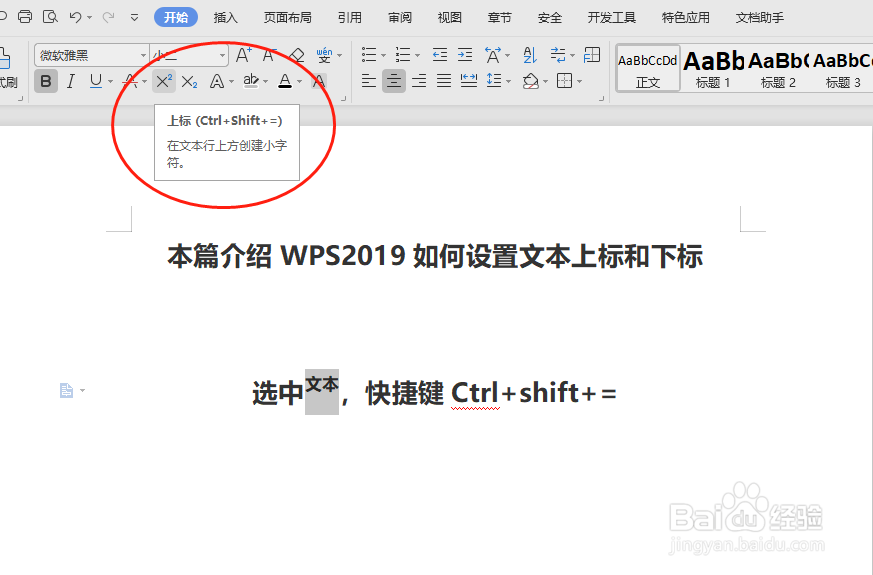
Task: Apply bullet list
Action: [369, 55]
